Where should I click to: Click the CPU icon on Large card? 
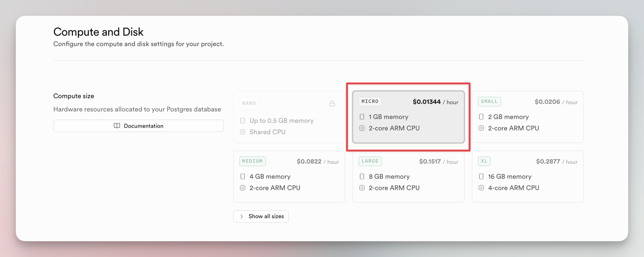tap(362, 188)
